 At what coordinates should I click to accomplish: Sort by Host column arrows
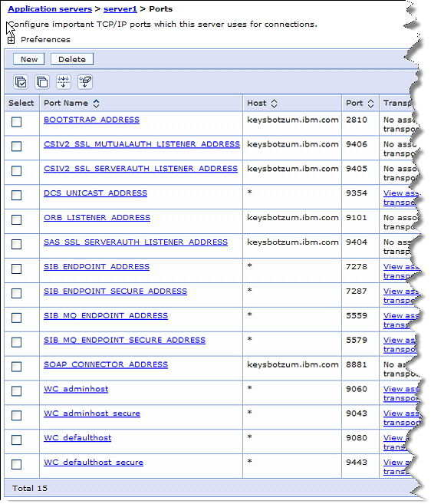pos(274,104)
